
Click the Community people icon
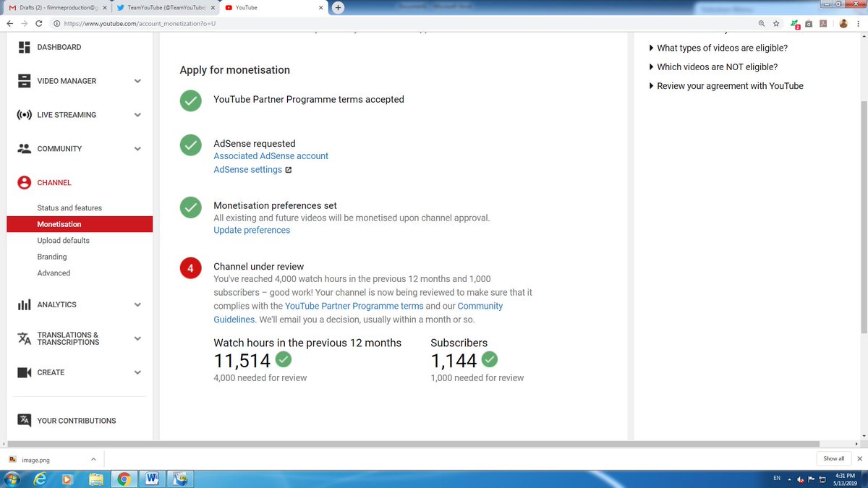pos(24,149)
